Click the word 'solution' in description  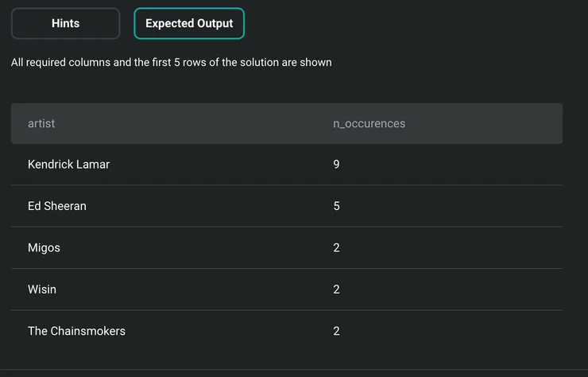(x=244, y=62)
